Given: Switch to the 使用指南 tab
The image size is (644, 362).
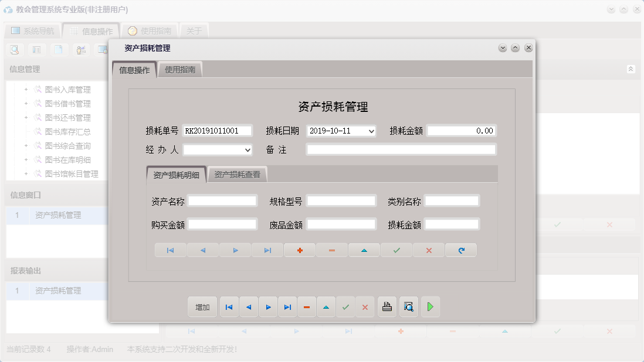Looking at the screenshot, I should [180, 69].
